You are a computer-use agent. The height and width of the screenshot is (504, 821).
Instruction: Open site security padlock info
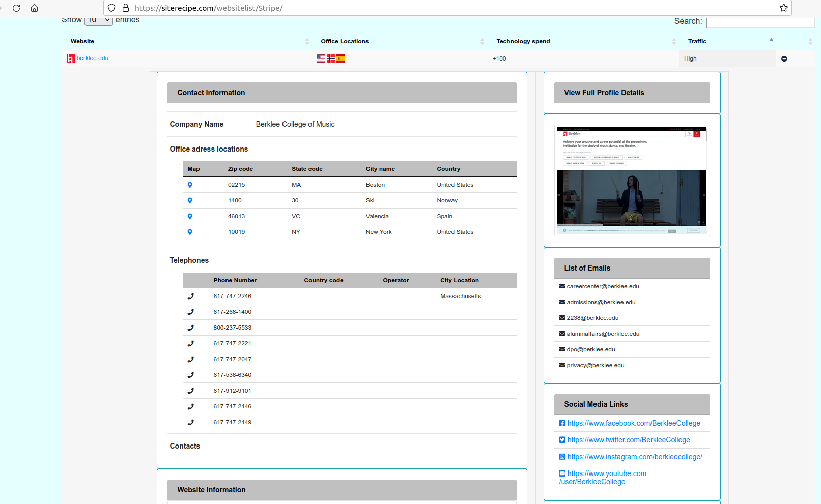[126, 8]
